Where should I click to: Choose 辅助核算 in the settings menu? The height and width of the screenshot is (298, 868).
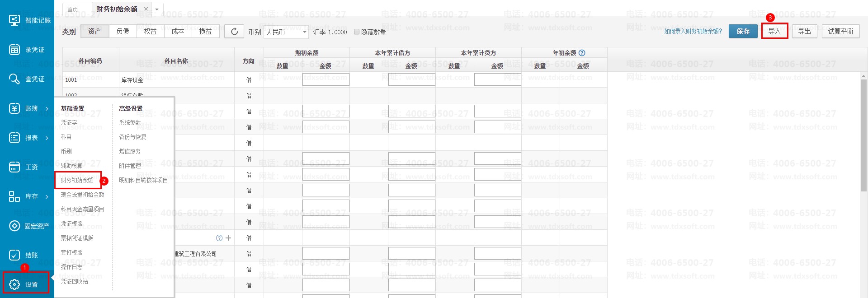71,166
